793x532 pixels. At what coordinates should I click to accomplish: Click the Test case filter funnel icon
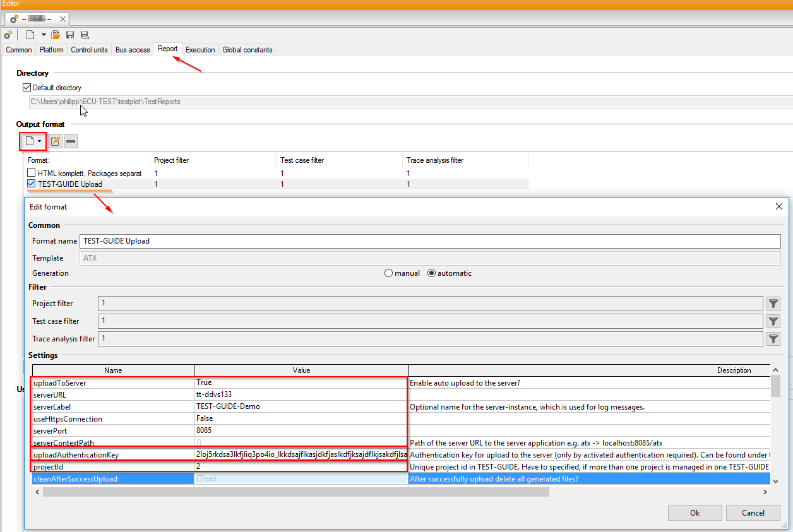(773, 321)
